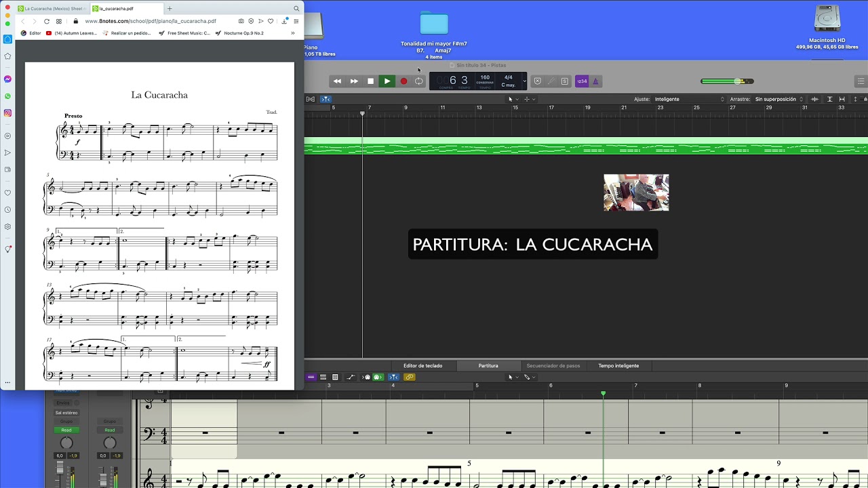Open the browser downloads icon
The width and height of the screenshot is (868, 488).
(x=285, y=21)
